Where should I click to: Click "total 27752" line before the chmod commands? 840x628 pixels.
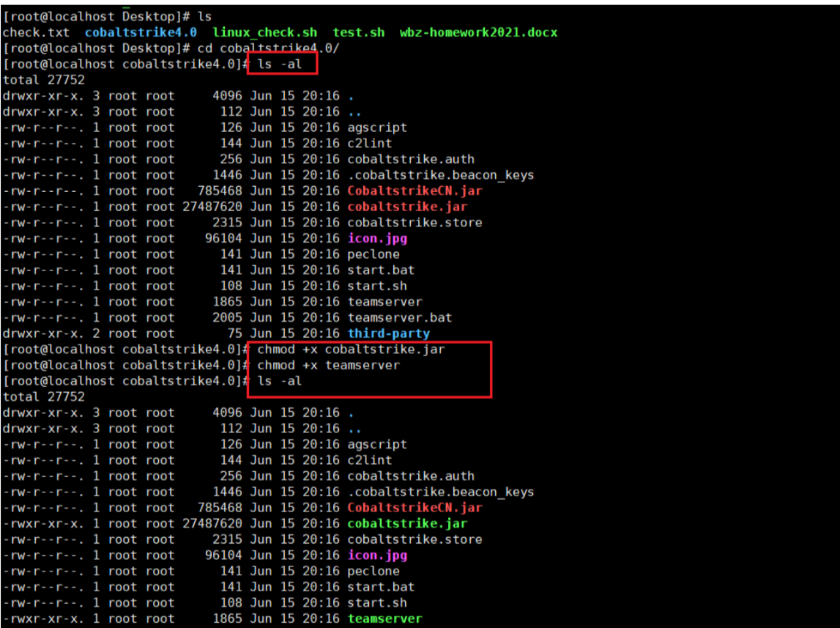pyautogui.click(x=43, y=80)
